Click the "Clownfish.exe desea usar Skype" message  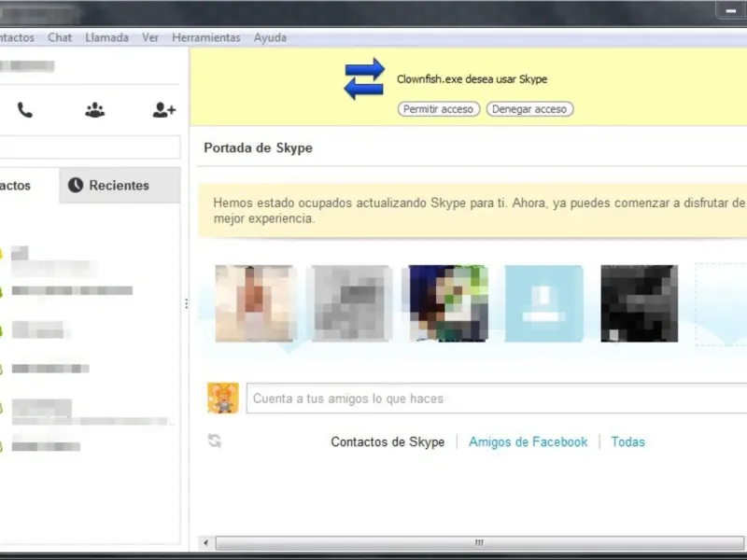coord(472,79)
